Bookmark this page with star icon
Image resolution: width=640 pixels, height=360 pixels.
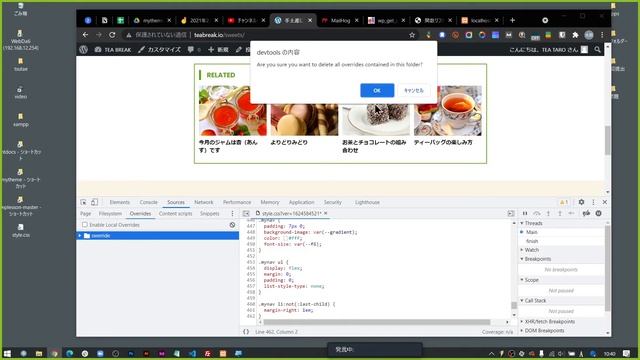[x=412, y=35]
